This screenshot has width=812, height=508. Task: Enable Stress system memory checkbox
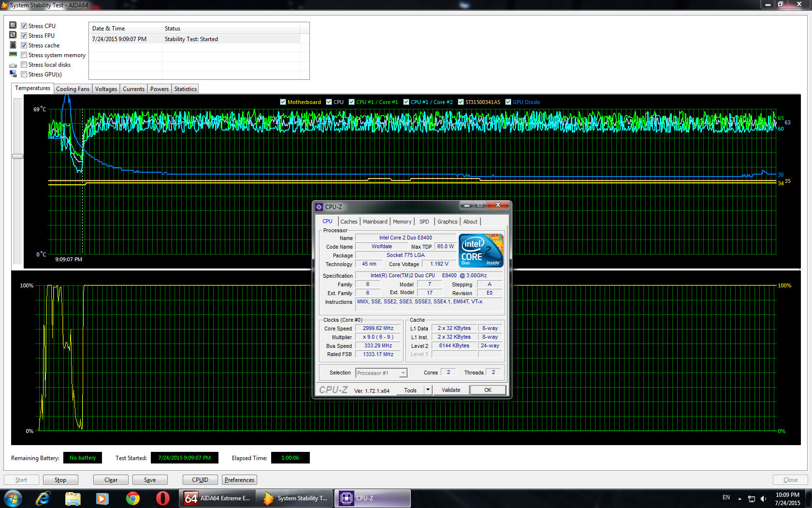[24, 55]
